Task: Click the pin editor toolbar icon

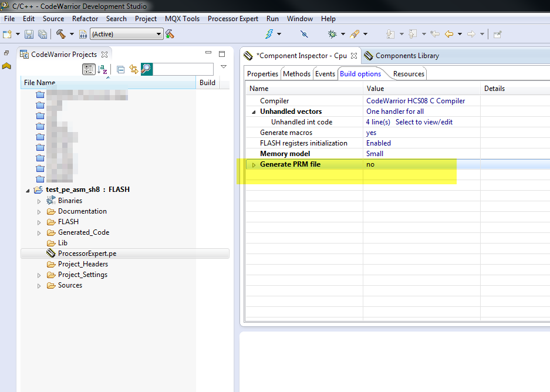Action: point(497,35)
